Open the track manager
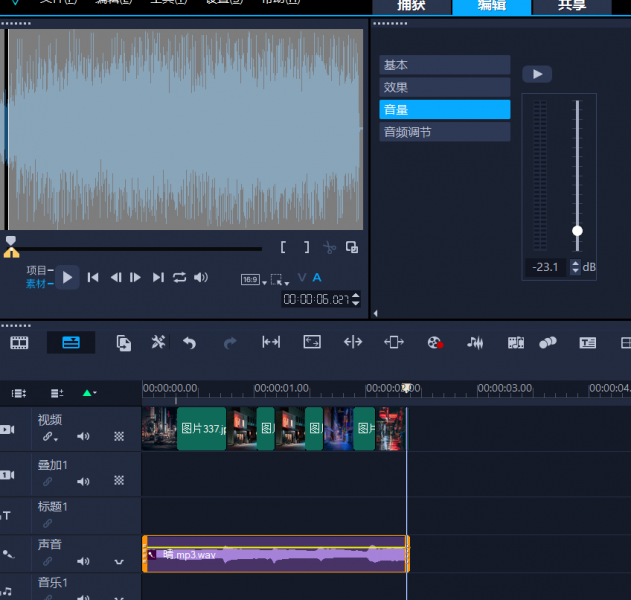 click(57, 393)
